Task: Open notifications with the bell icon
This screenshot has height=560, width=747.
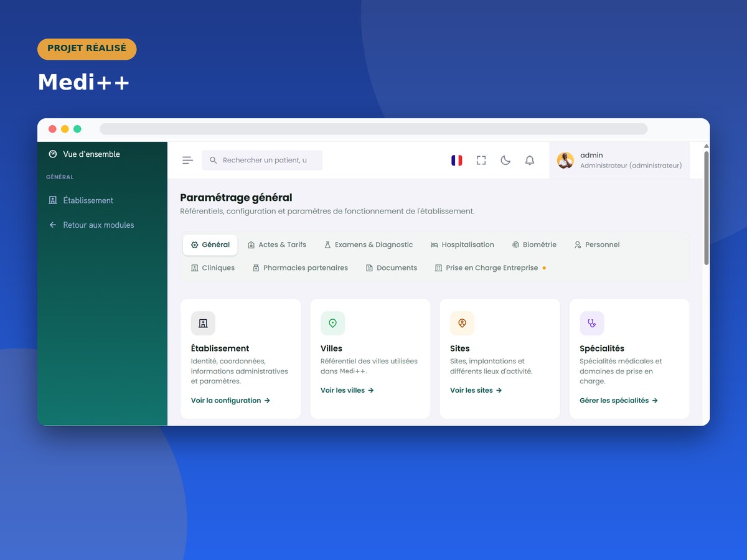Action: [x=530, y=161]
